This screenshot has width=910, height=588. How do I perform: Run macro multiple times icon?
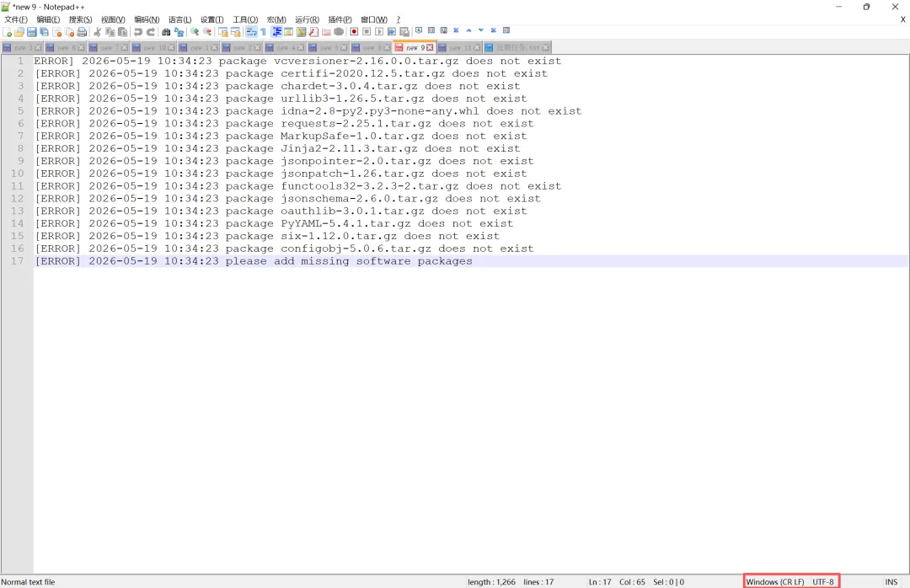(392, 32)
